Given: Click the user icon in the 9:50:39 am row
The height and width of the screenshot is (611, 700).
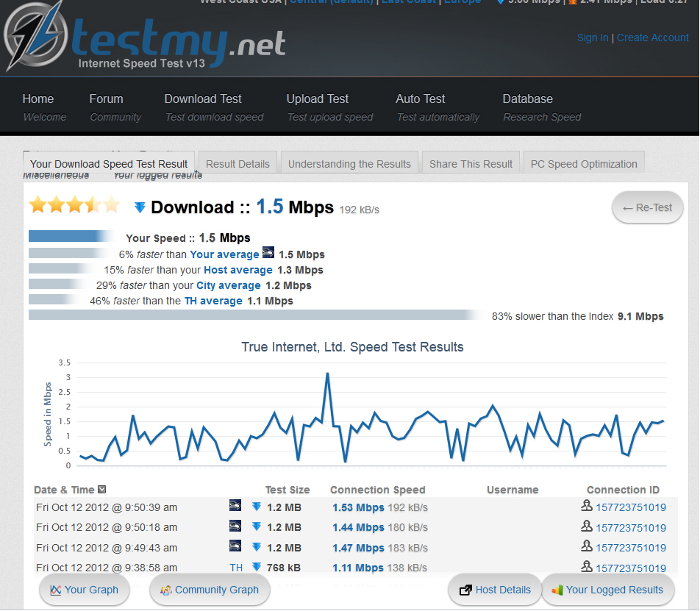Looking at the screenshot, I should (587, 506).
